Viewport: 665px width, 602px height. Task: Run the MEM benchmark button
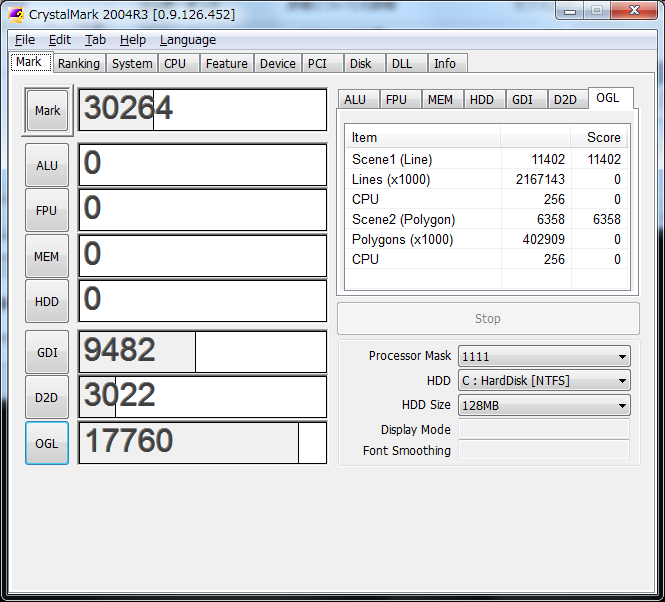[x=47, y=256]
